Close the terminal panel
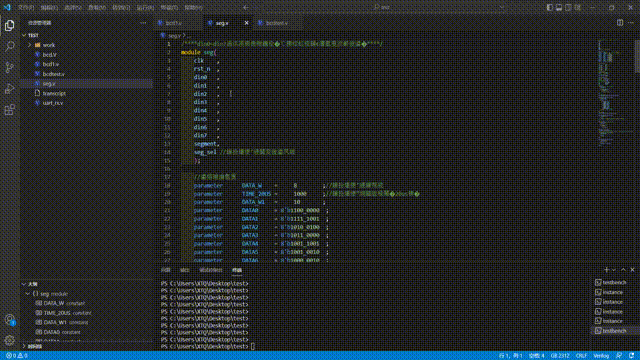This screenshot has width=640, height=360. point(632,270)
